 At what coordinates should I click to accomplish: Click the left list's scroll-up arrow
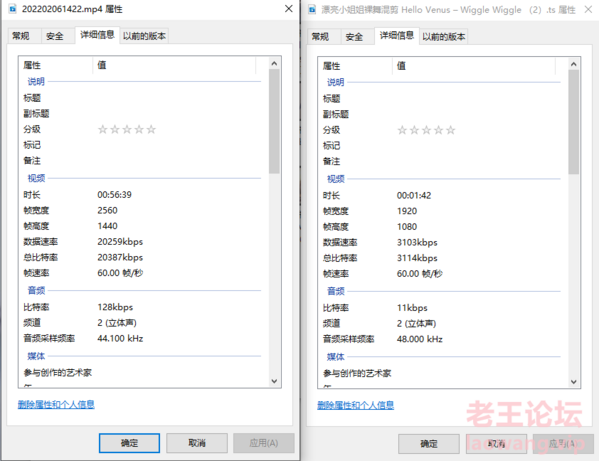coord(274,63)
